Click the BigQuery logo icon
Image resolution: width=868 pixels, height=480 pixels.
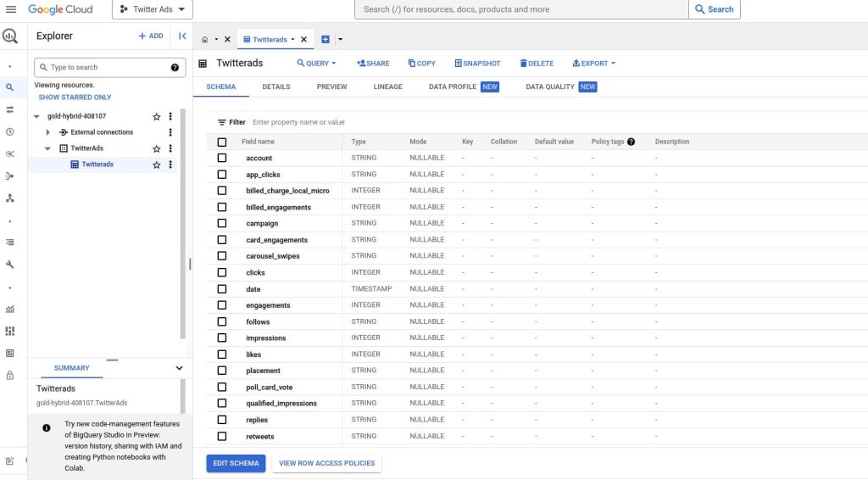tap(10, 36)
